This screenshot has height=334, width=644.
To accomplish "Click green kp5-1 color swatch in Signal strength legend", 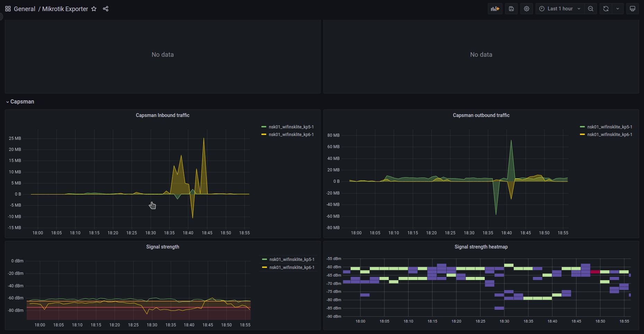I will pyautogui.click(x=265, y=260).
